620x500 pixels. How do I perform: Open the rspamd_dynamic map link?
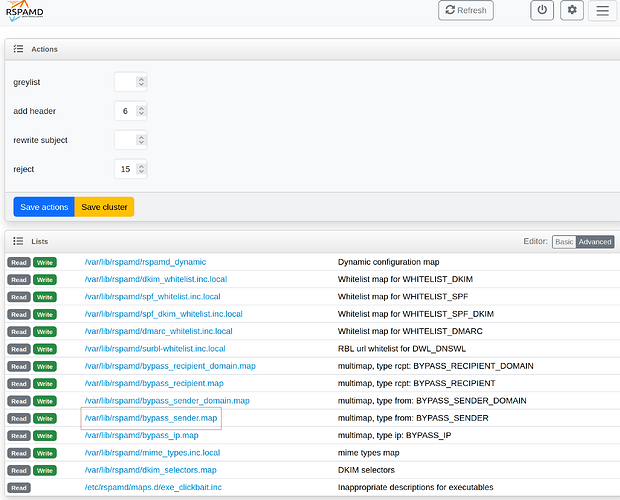click(145, 262)
